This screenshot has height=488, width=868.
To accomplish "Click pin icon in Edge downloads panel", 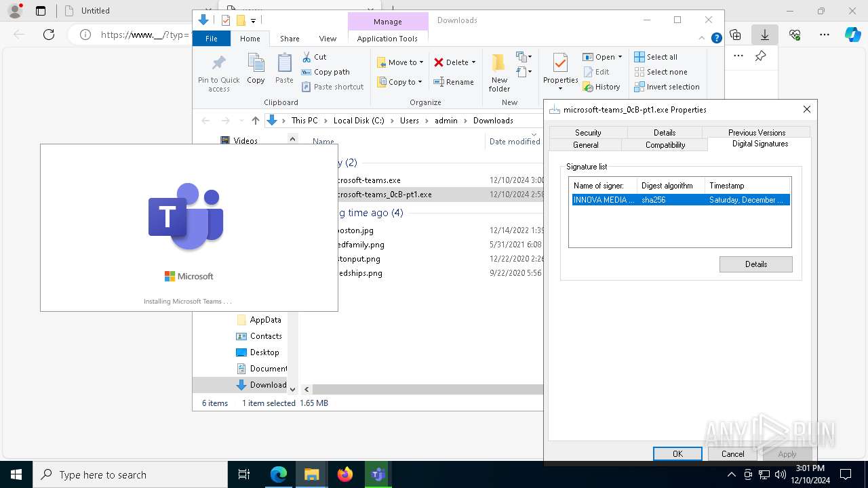I will tap(760, 56).
